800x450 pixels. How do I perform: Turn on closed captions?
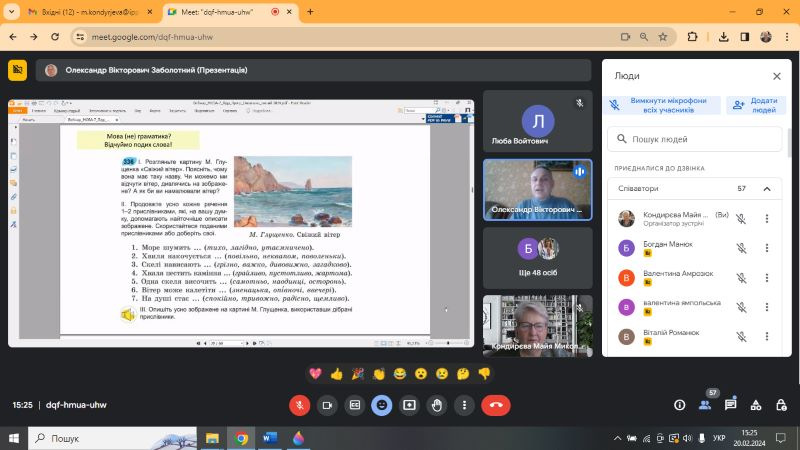tap(355, 405)
